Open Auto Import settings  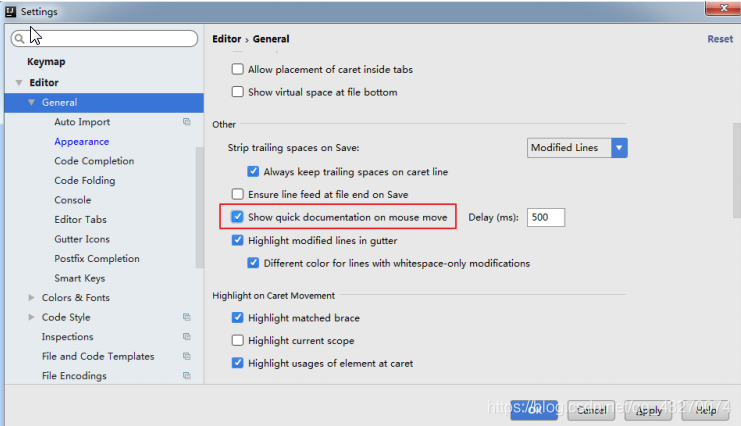82,122
